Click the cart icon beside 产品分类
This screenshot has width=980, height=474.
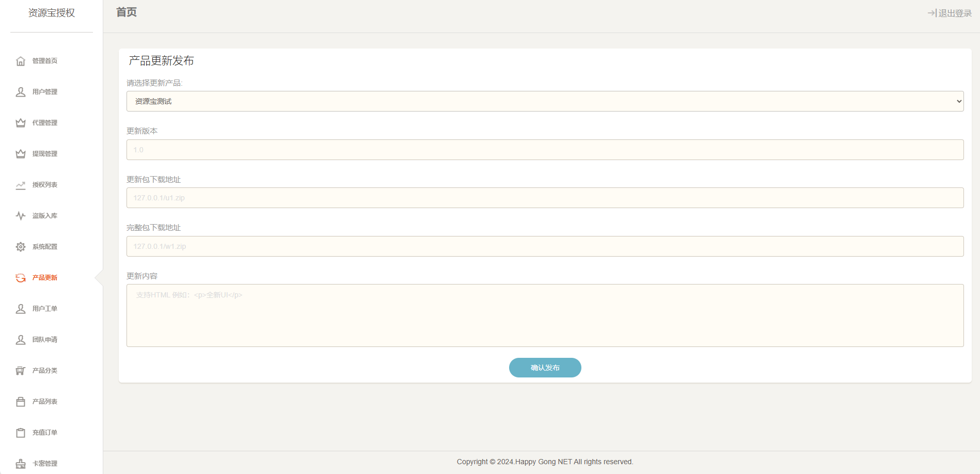(x=21, y=371)
